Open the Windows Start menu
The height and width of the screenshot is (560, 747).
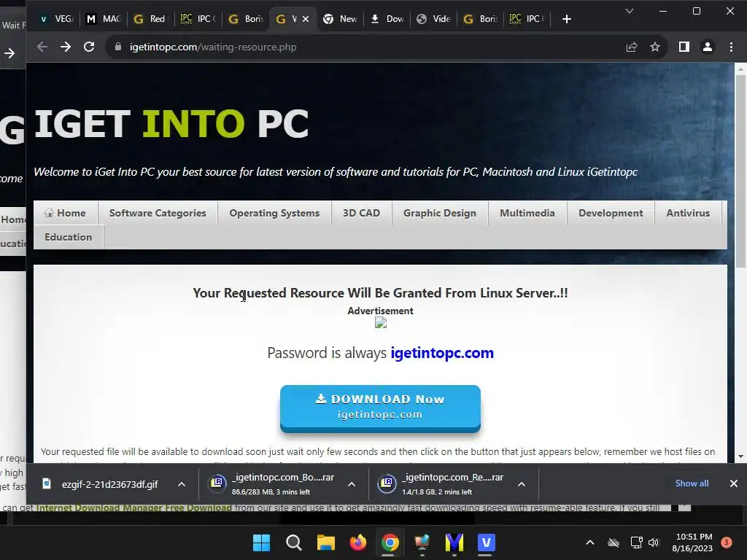pyautogui.click(x=261, y=542)
